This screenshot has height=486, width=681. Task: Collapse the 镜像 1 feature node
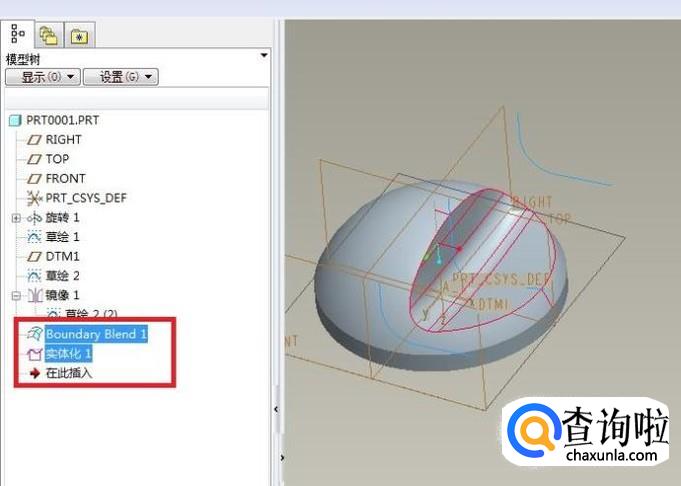pyautogui.click(x=17, y=296)
